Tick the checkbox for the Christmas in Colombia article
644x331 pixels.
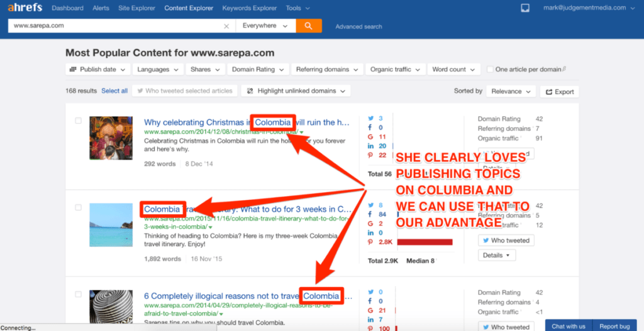pos(79,121)
